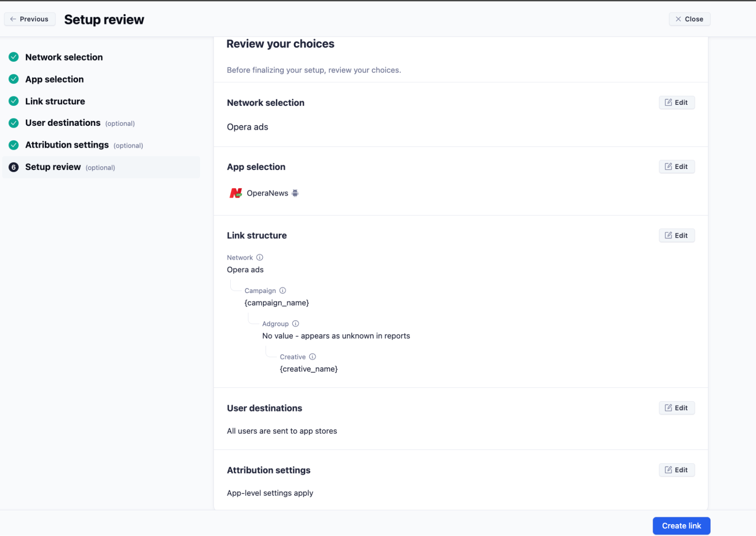Click the Network selection green checkmark icon
This screenshot has width=756, height=536.
pos(14,57)
